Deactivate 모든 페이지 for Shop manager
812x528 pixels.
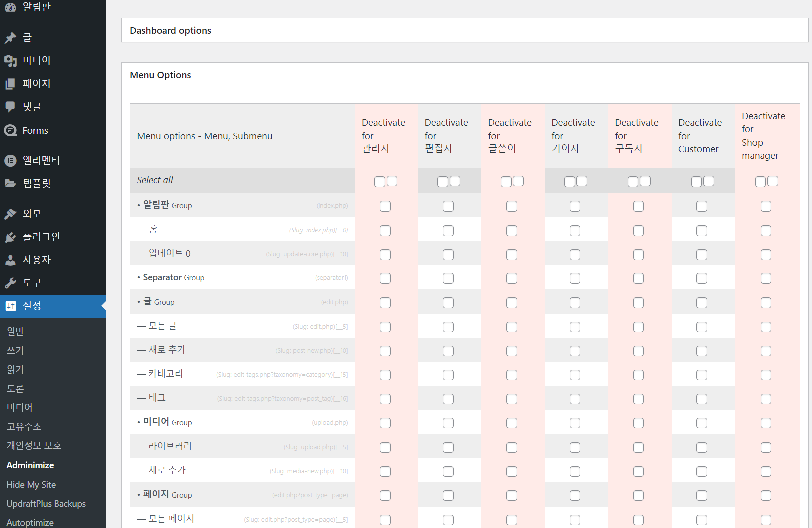[766, 520]
